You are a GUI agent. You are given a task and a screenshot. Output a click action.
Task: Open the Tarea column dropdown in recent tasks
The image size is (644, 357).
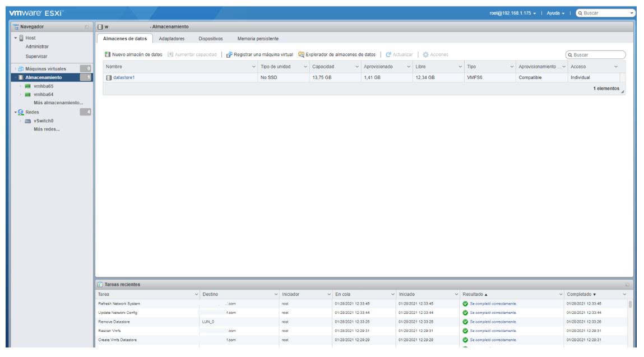click(196, 294)
